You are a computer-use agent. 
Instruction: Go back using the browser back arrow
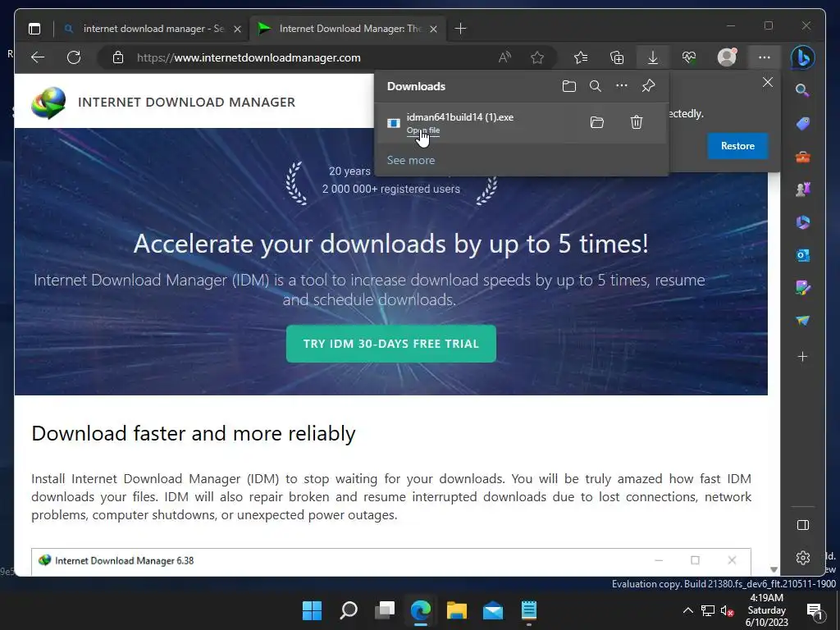pyautogui.click(x=38, y=57)
